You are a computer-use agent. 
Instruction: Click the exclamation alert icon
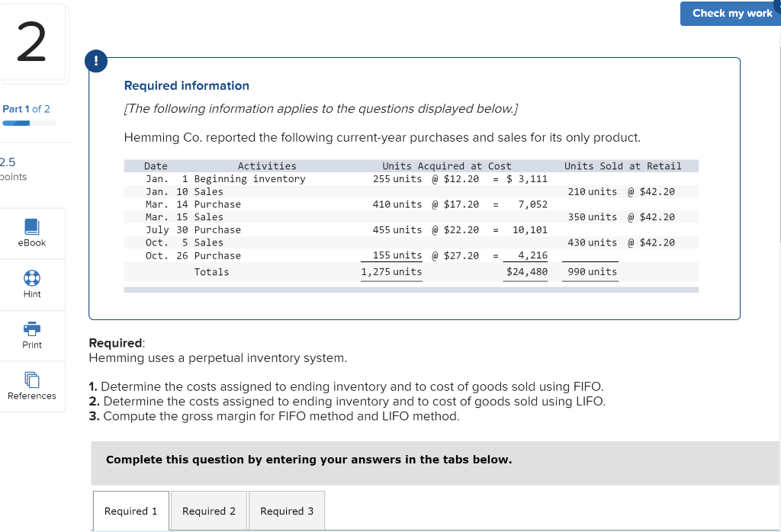pos(96,61)
